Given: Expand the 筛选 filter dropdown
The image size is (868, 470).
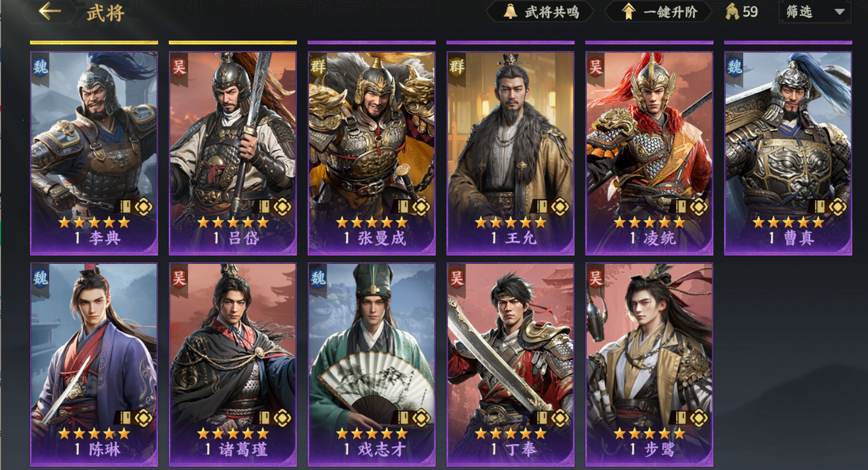Looking at the screenshot, I should pos(815,12).
